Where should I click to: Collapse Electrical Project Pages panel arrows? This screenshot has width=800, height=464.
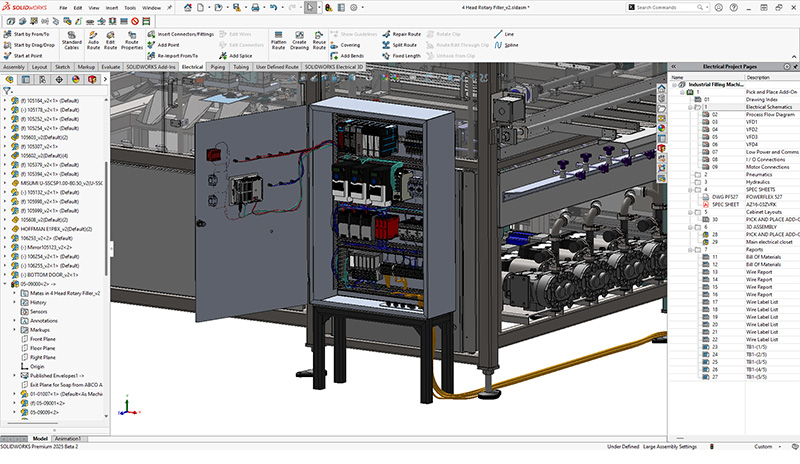[x=673, y=66]
